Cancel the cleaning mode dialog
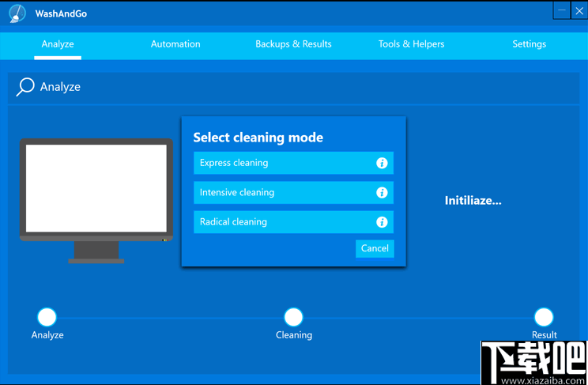The image size is (588, 385). click(375, 249)
